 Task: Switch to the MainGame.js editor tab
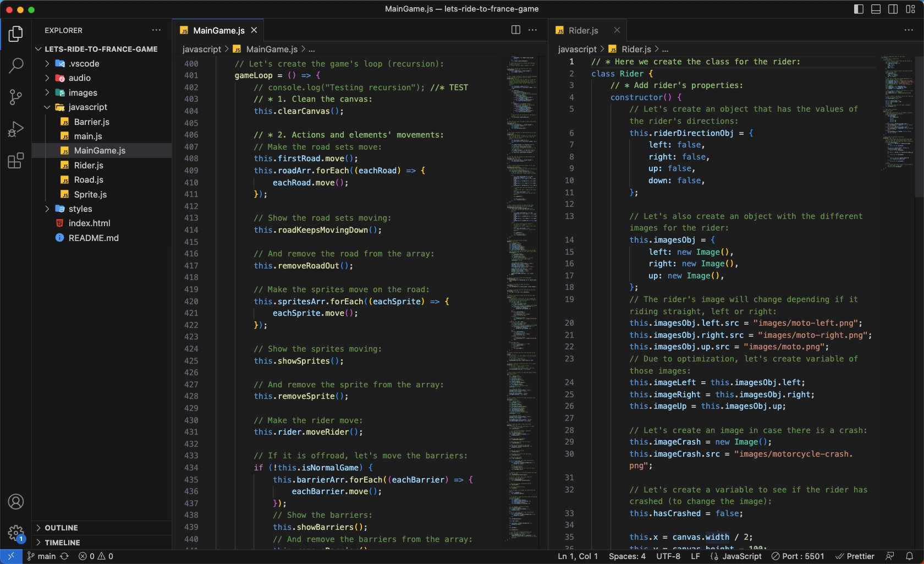[x=218, y=30]
